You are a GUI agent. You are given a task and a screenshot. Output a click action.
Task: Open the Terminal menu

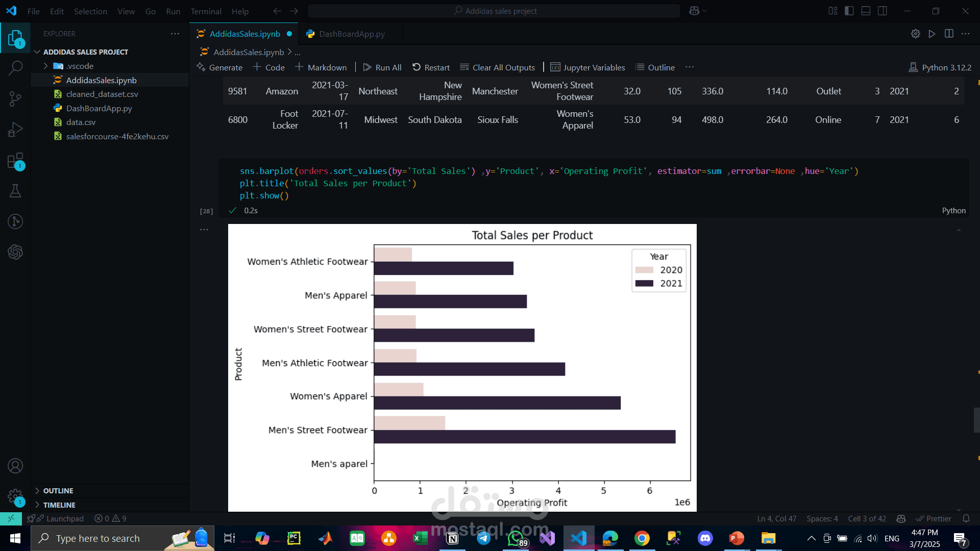[x=206, y=11]
